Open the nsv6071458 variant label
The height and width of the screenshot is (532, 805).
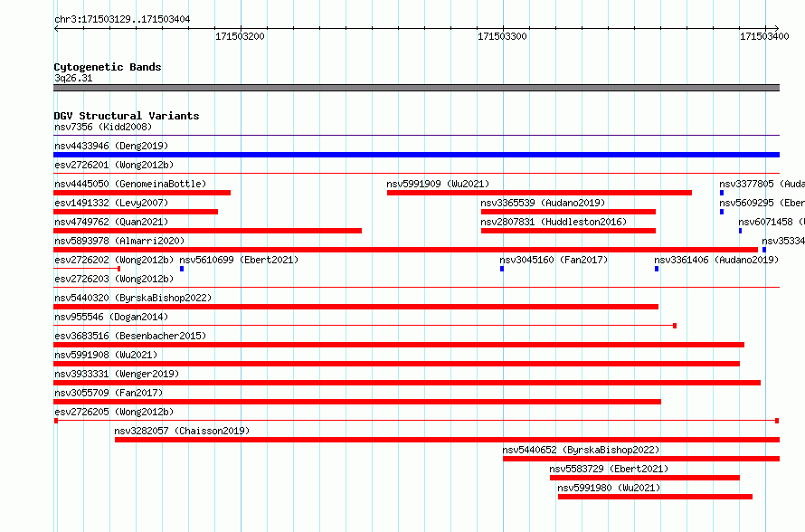click(x=772, y=222)
